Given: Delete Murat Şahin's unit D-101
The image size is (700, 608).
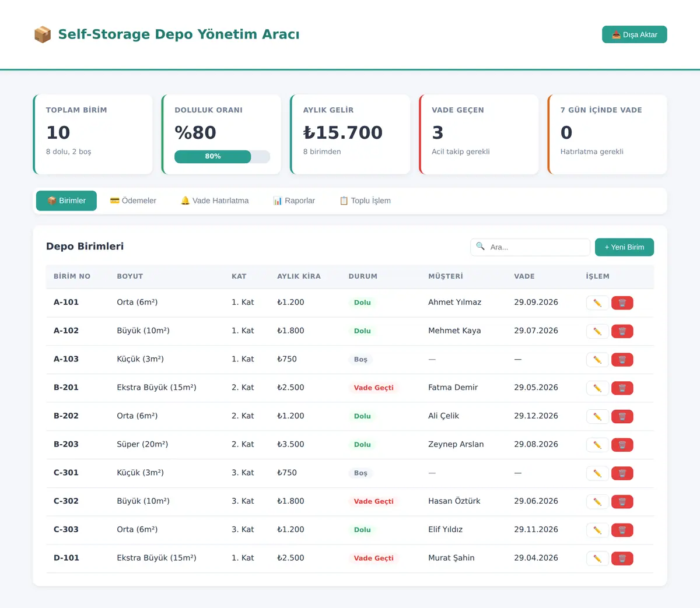Looking at the screenshot, I should point(622,558).
